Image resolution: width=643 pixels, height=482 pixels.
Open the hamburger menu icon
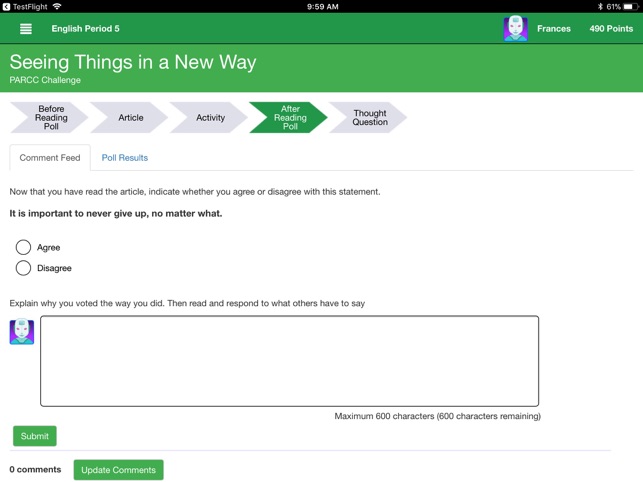26,29
